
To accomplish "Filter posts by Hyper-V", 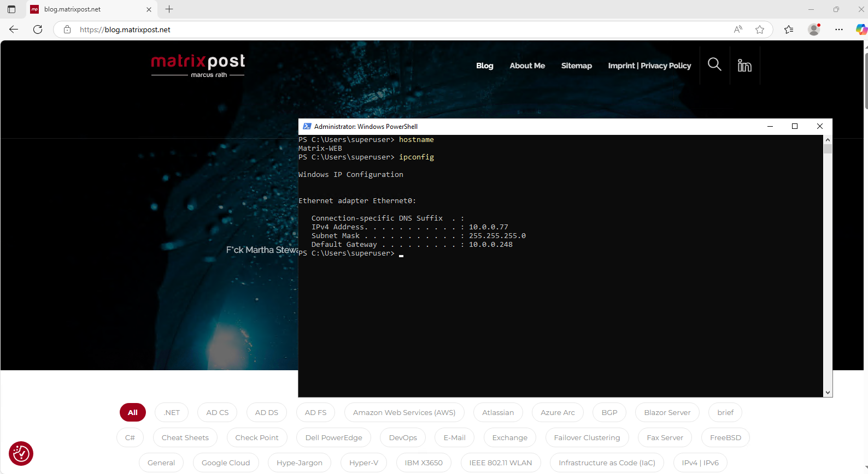I will pyautogui.click(x=363, y=463).
